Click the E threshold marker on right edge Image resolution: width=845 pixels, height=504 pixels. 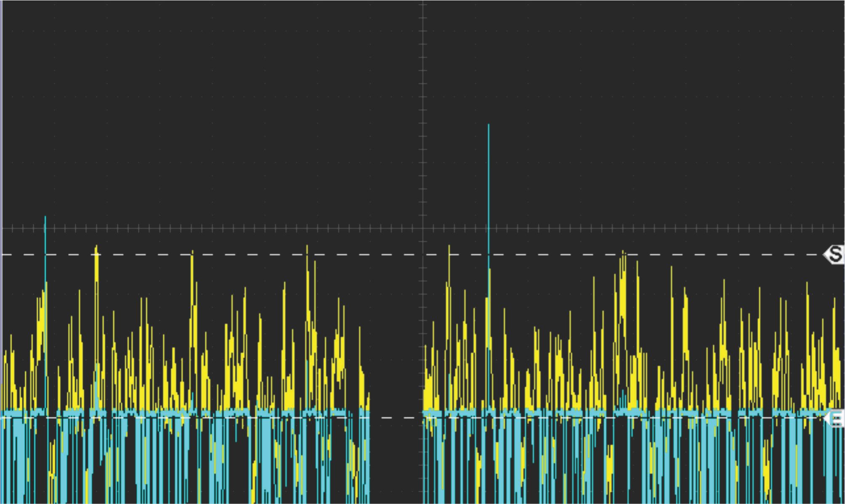(835, 419)
